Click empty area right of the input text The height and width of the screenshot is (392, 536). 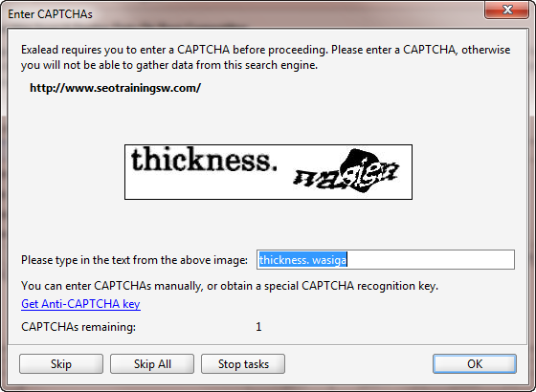click(431, 259)
